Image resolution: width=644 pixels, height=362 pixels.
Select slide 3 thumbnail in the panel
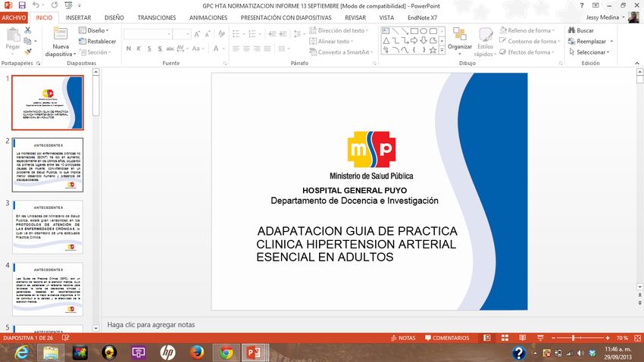coord(47,226)
